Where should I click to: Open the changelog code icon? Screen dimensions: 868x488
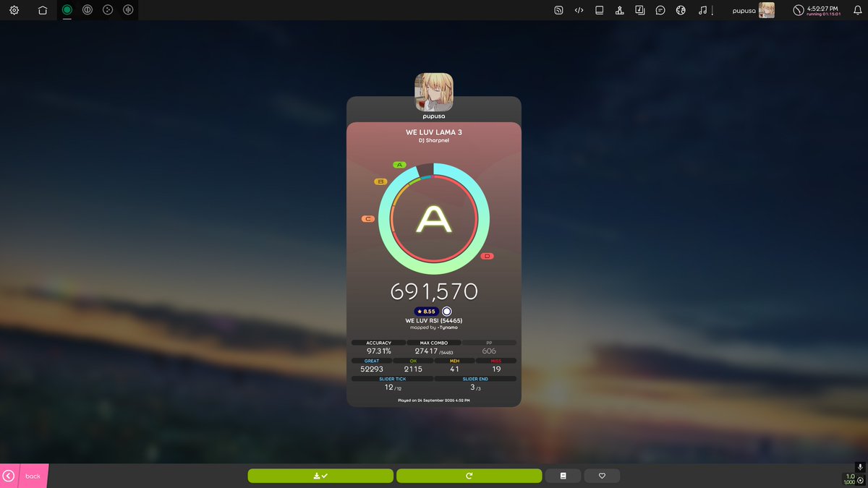point(579,10)
